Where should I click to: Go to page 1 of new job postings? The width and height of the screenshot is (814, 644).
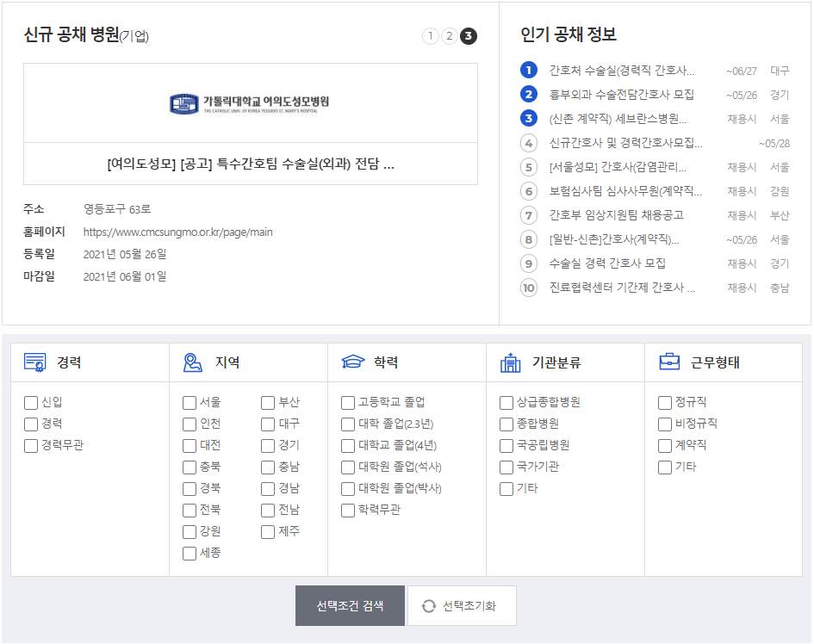[x=431, y=36]
